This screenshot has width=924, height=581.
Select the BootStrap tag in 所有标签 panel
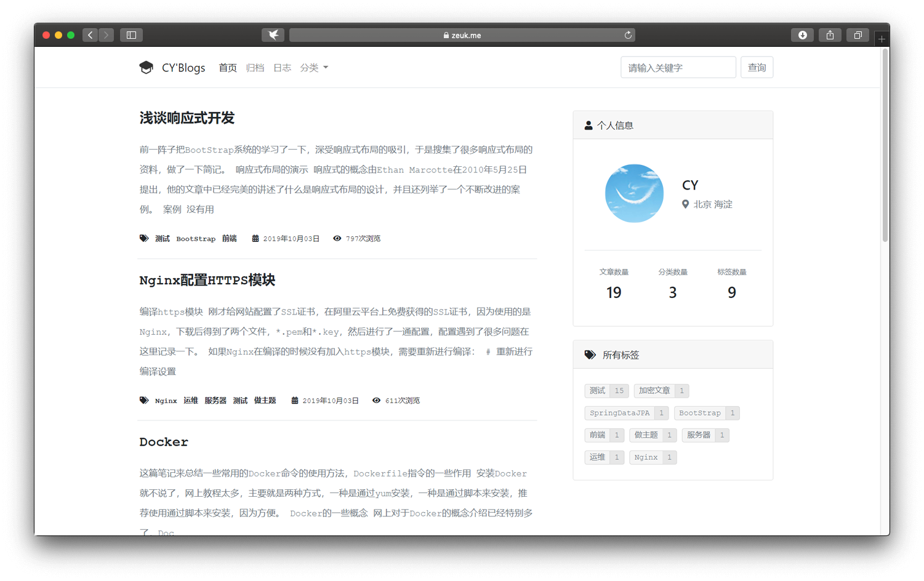click(x=707, y=413)
